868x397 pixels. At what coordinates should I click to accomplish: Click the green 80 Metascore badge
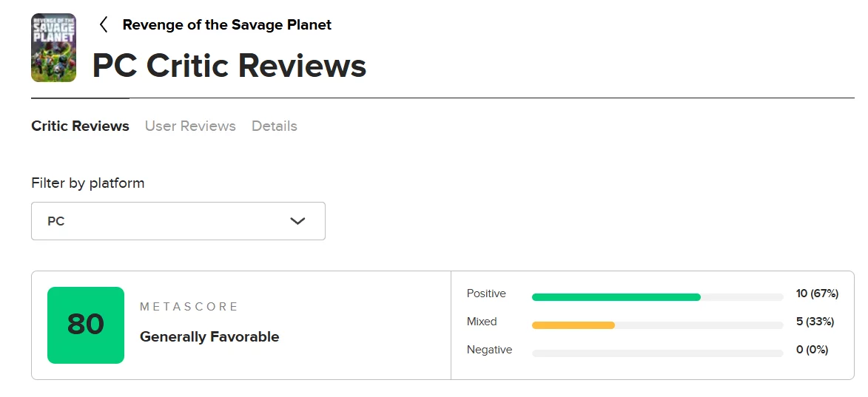coord(86,325)
